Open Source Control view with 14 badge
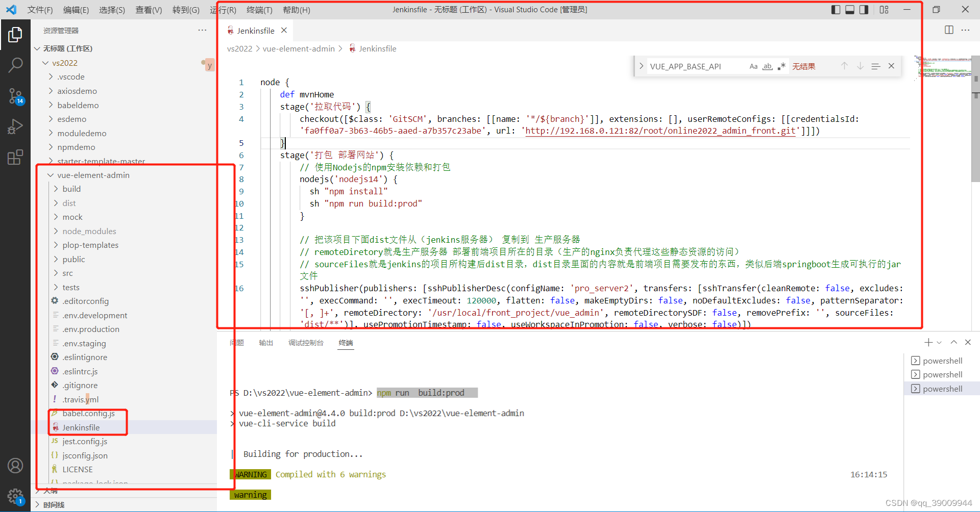 [x=15, y=96]
